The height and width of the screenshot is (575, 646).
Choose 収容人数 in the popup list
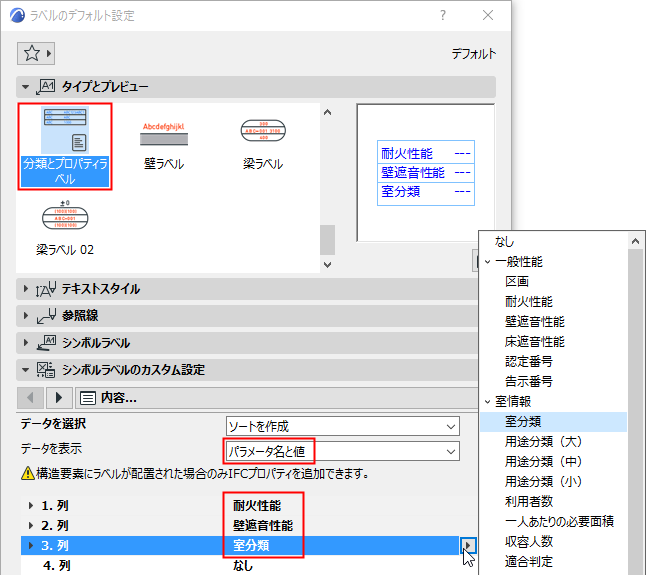(529, 541)
